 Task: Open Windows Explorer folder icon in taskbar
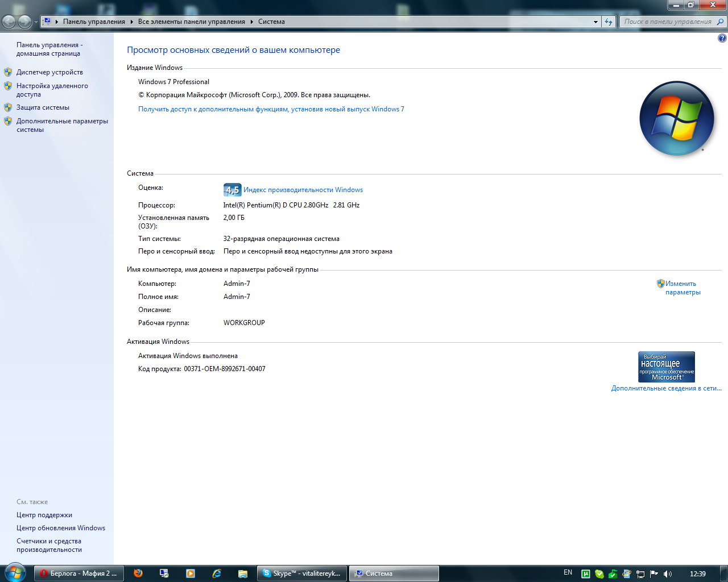(x=243, y=573)
